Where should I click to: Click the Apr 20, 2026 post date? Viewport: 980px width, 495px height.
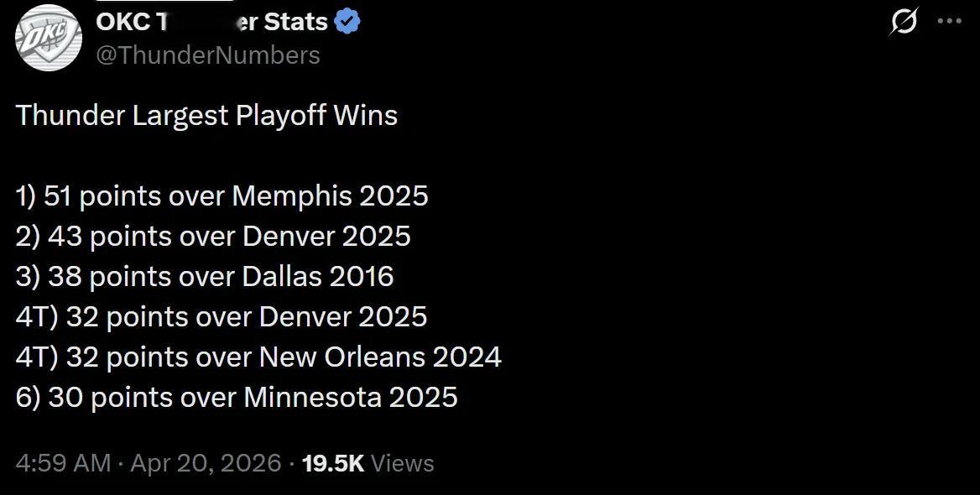(x=206, y=463)
